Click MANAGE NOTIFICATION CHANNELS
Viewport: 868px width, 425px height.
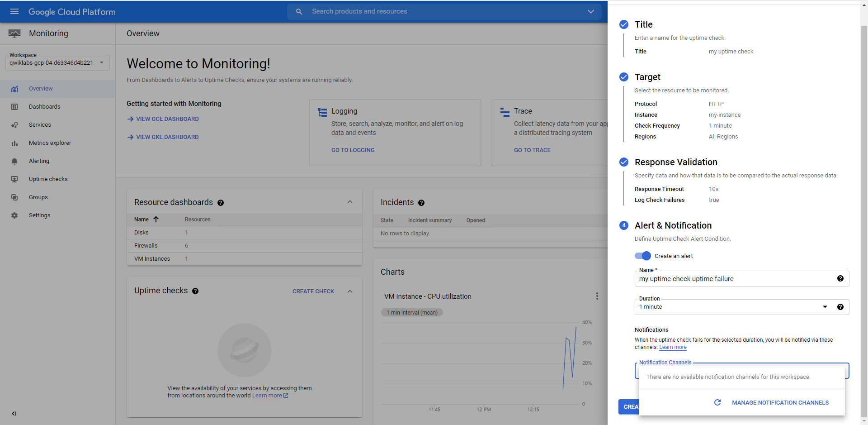(780, 402)
